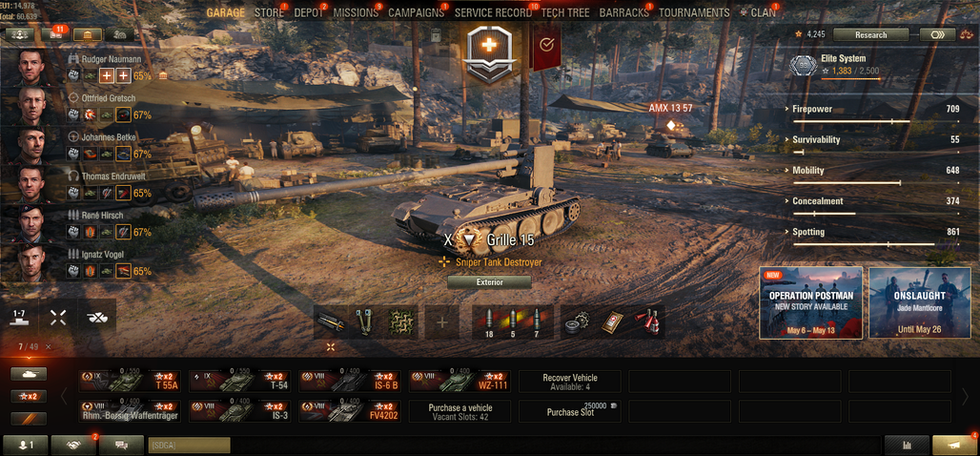Image resolution: width=980 pixels, height=456 pixels.
Task: Open the TECH TREE tab
Action: click(x=565, y=12)
